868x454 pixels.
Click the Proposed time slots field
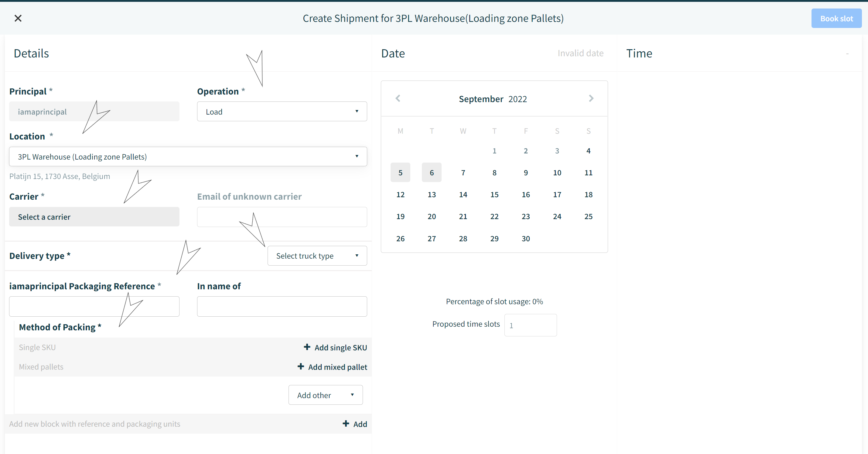(x=530, y=325)
